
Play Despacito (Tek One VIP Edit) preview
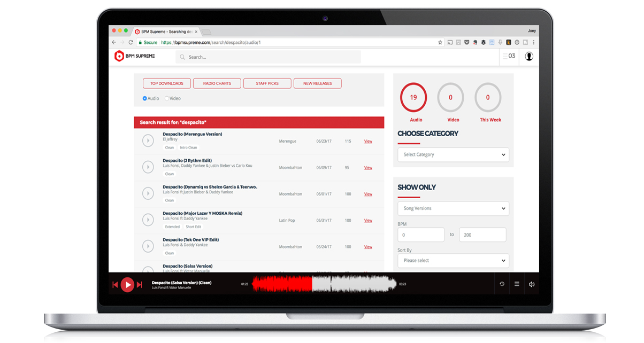(148, 246)
